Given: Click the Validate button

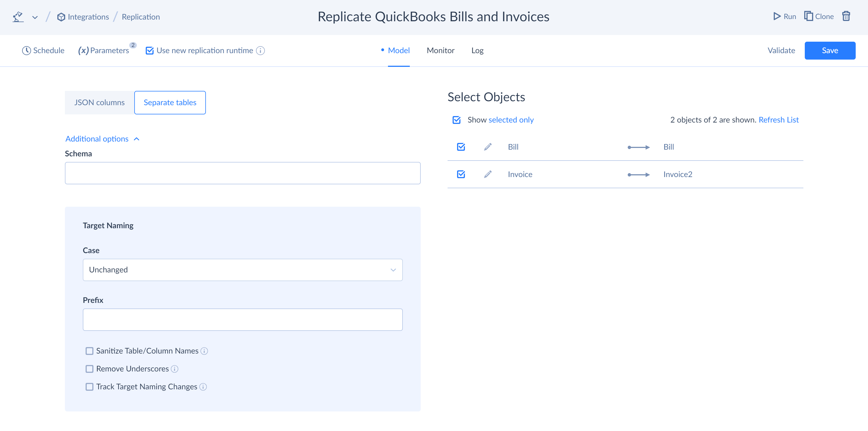Looking at the screenshot, I should pyautogui.click(x=781, y=51).
